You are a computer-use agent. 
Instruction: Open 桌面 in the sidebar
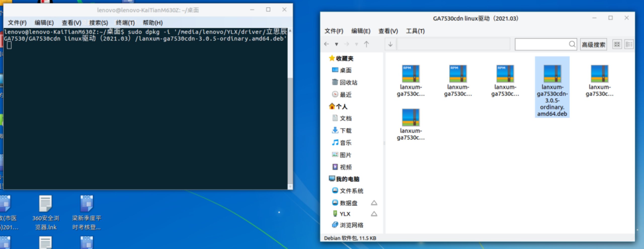coord(342,70)
